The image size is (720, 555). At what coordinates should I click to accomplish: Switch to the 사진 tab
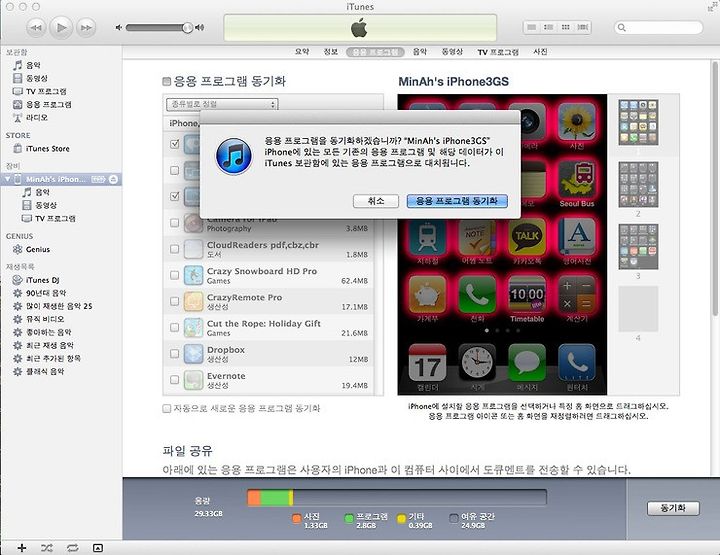[x=540, y=52]
